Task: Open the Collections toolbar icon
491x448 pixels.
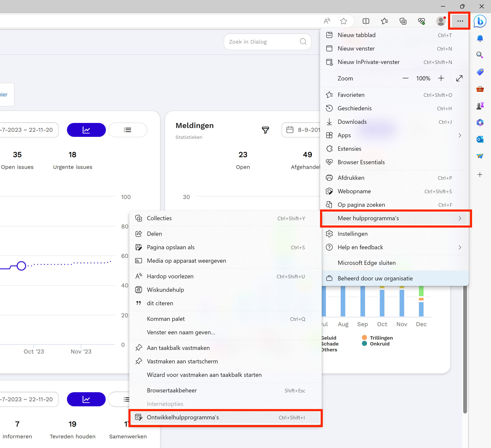Action: 403,21
